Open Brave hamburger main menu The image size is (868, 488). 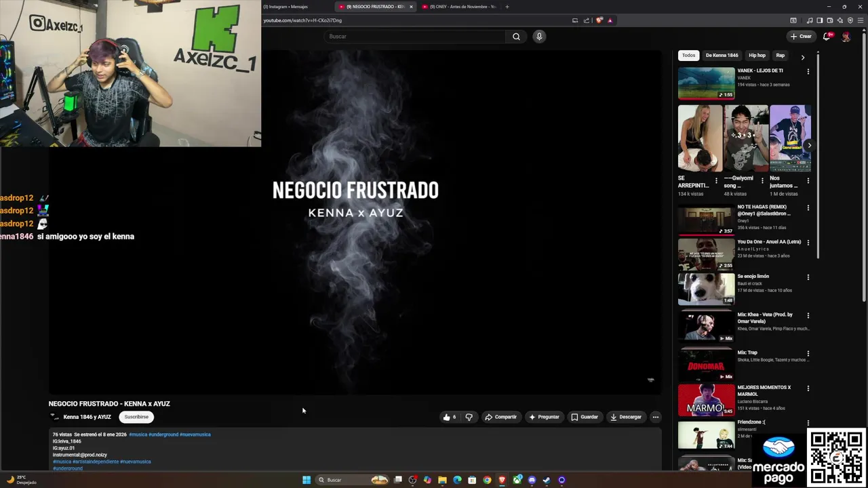(861, 20)
